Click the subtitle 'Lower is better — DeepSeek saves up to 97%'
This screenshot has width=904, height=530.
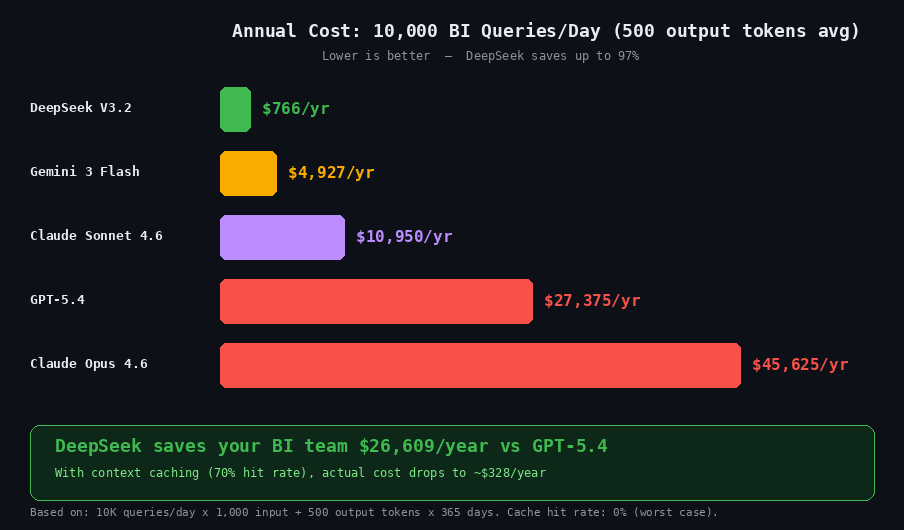(480, 56)
